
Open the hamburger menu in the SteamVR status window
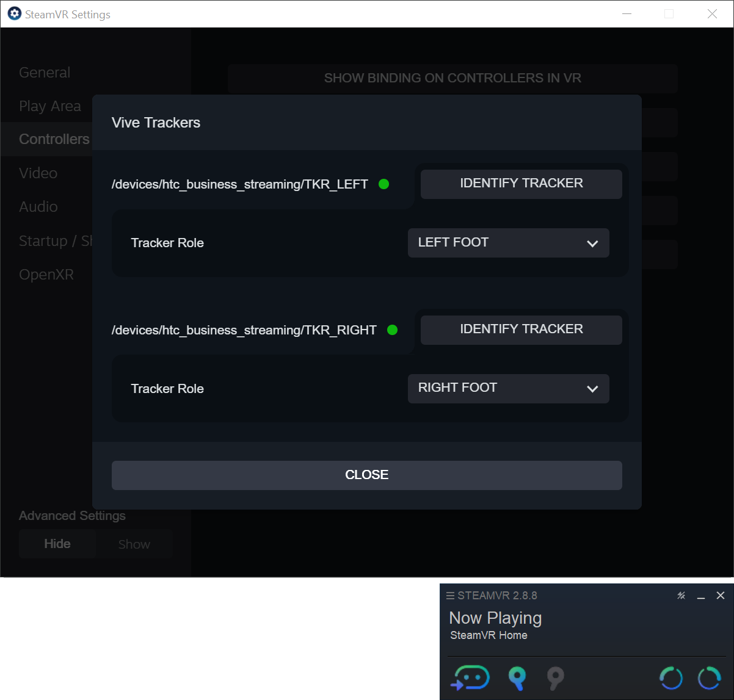coord(450,595)
